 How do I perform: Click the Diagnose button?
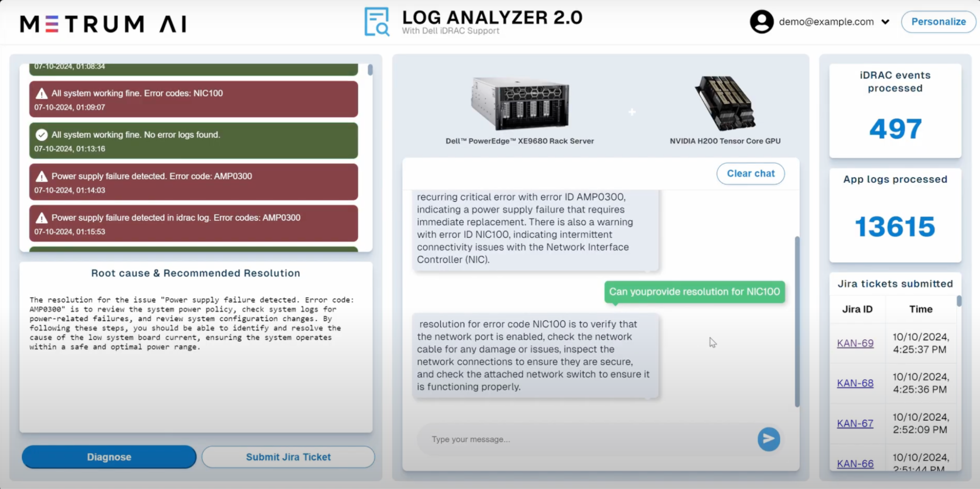tap(109, 457)
